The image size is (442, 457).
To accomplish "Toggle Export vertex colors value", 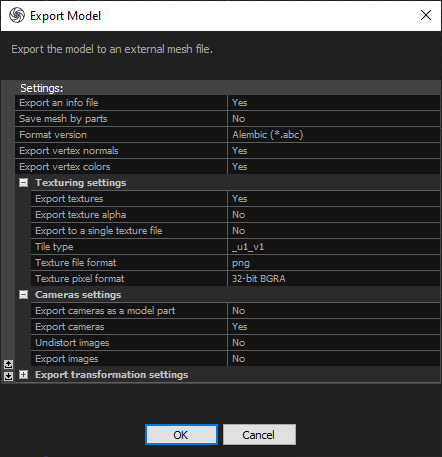I will [333, 167].
